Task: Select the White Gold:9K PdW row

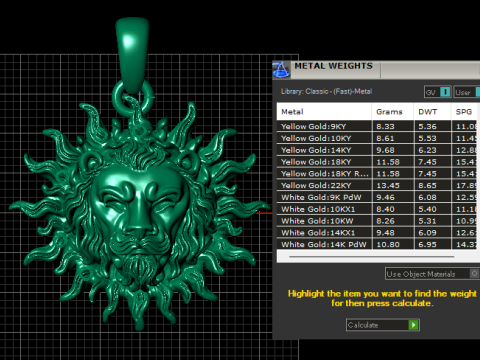Action: coord(377,197)
